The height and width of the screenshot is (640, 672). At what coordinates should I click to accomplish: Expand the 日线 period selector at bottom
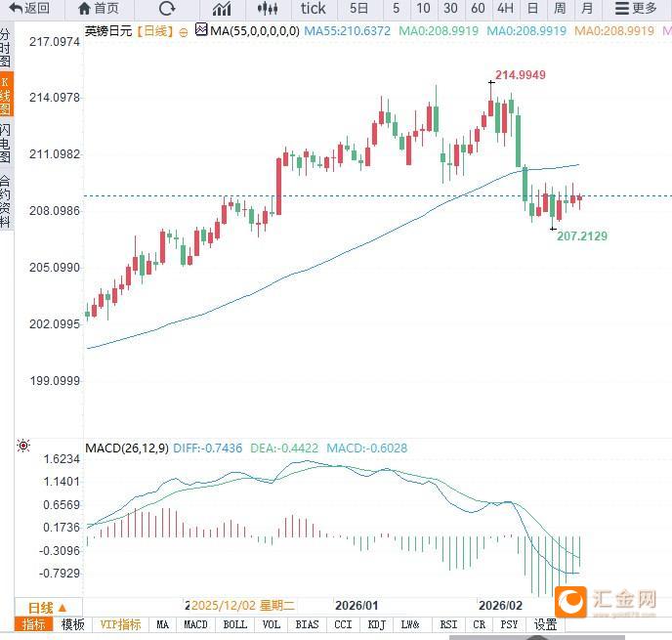point(47,607)
